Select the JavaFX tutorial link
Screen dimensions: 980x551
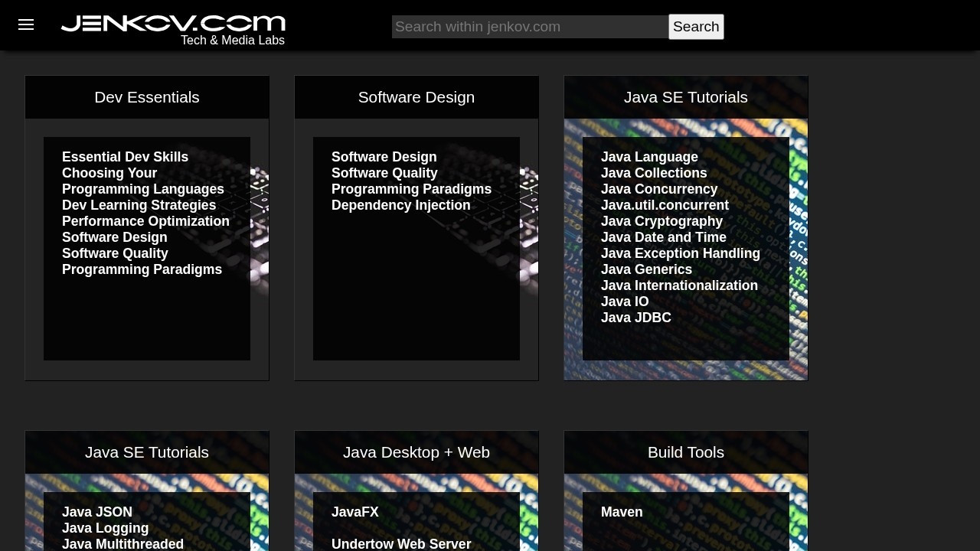coord(354,512)
